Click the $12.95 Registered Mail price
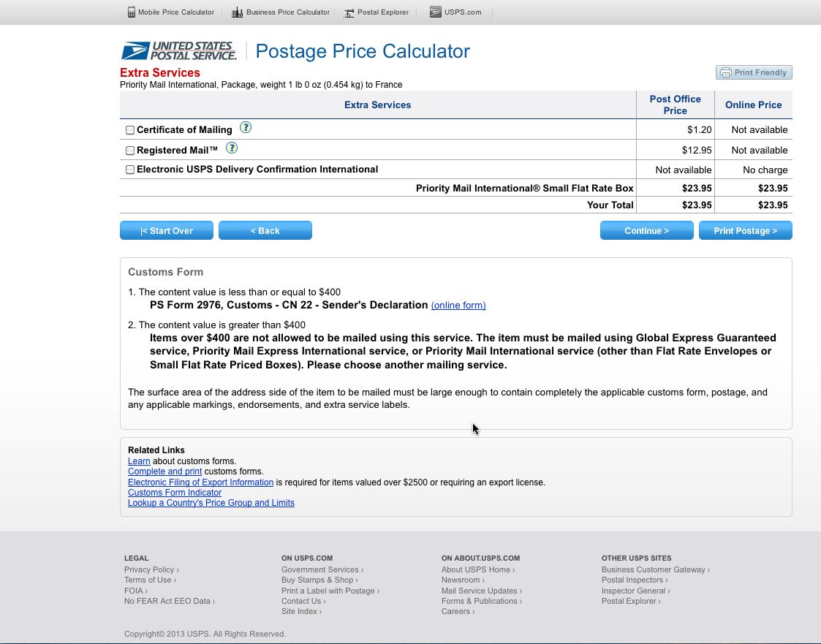This screenshot has width=821, height=644. coord(697,151)
